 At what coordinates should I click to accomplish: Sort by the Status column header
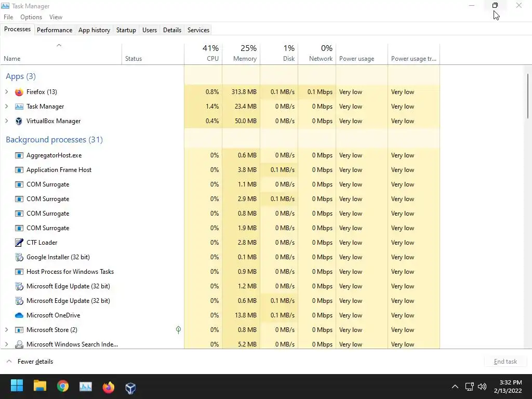(153, 54)
